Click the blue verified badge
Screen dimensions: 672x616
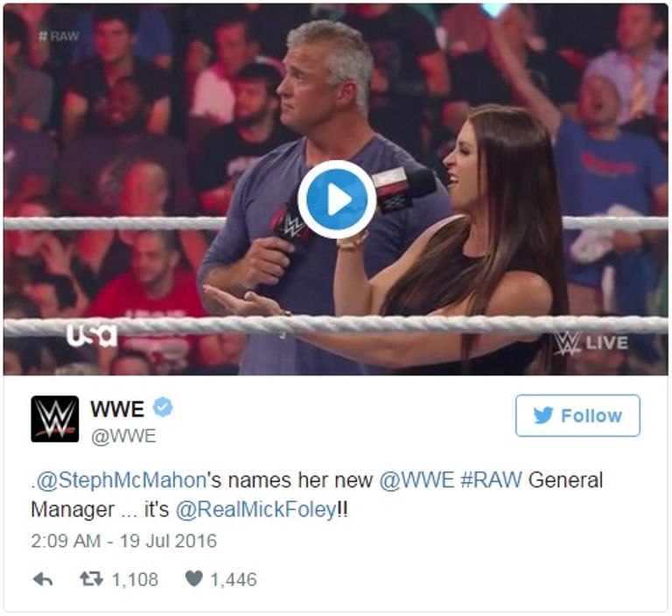pos(163,407)
